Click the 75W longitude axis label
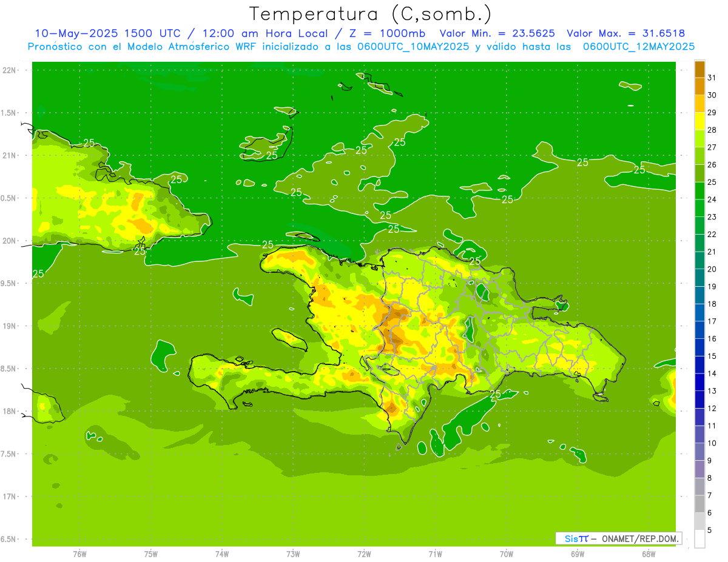 click(x=151, y=554)
